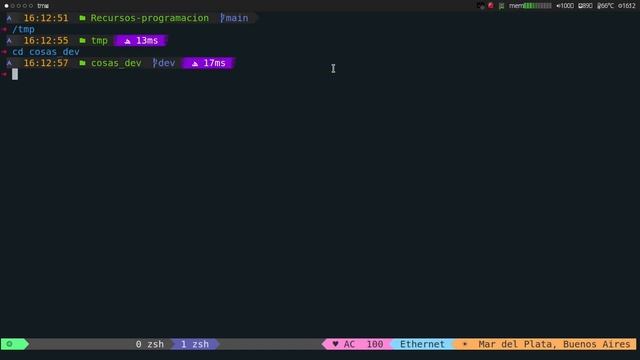Click the brightness 890 indicator
Screen dimensions: 640x360
[585, 6]
